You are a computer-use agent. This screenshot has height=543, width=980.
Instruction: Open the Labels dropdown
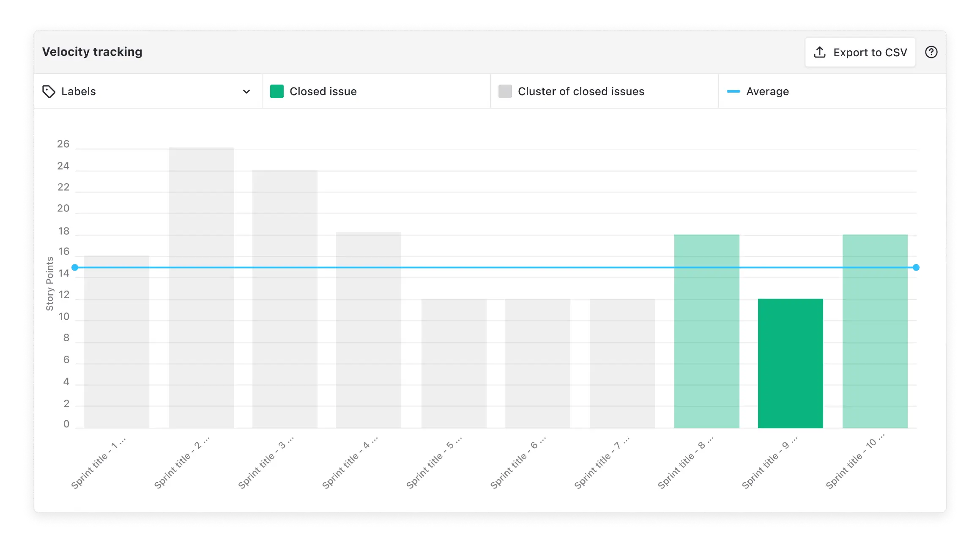[148, 91]
